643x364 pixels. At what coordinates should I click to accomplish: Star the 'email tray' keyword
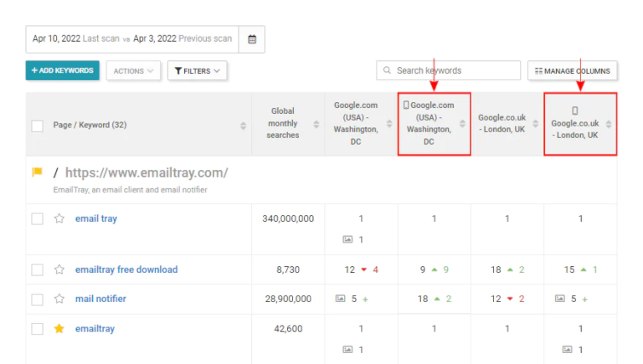click(59, 218)
